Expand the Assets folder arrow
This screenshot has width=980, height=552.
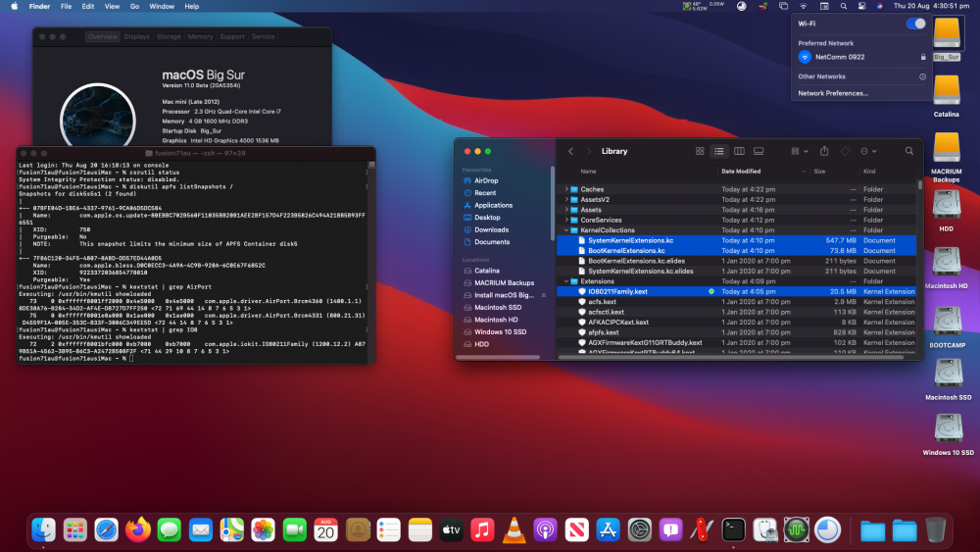point(566,210)
